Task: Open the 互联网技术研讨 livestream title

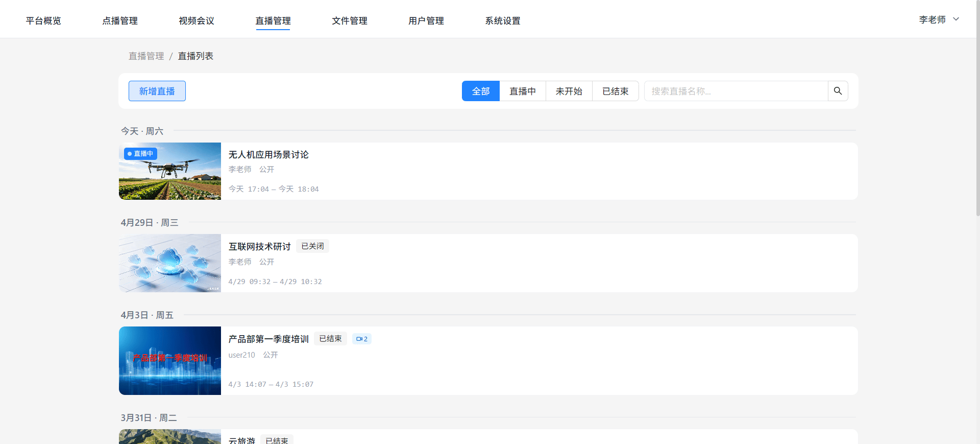Action: click(259, 247)
